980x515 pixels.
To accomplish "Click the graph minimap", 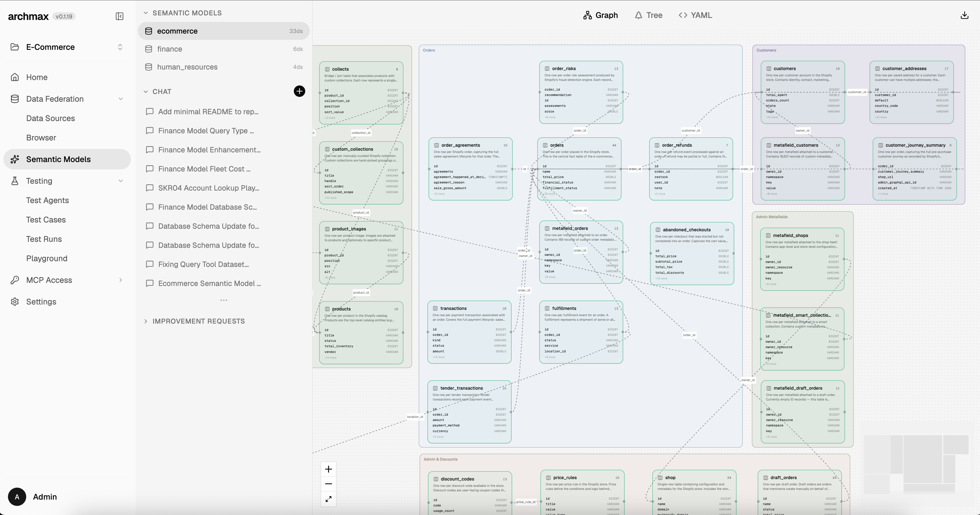I will [917, 464].
